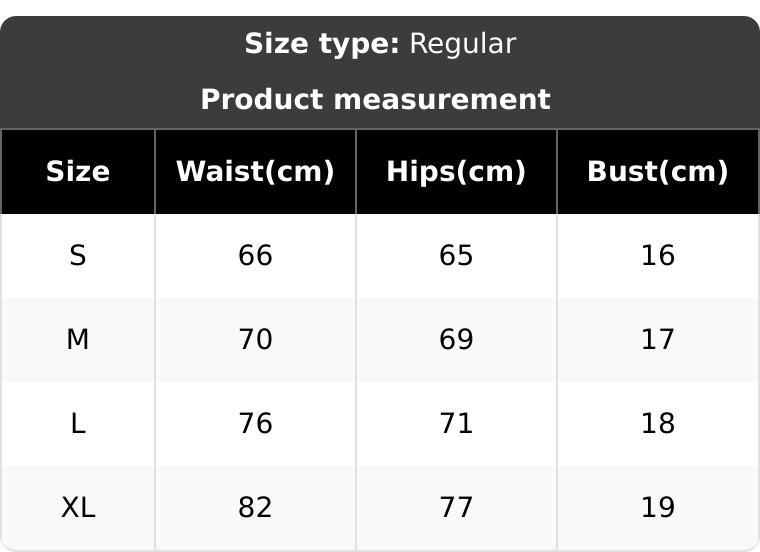
Task: Choose the XL size row label
Action: pyautogui.click(x=78, y=508)
